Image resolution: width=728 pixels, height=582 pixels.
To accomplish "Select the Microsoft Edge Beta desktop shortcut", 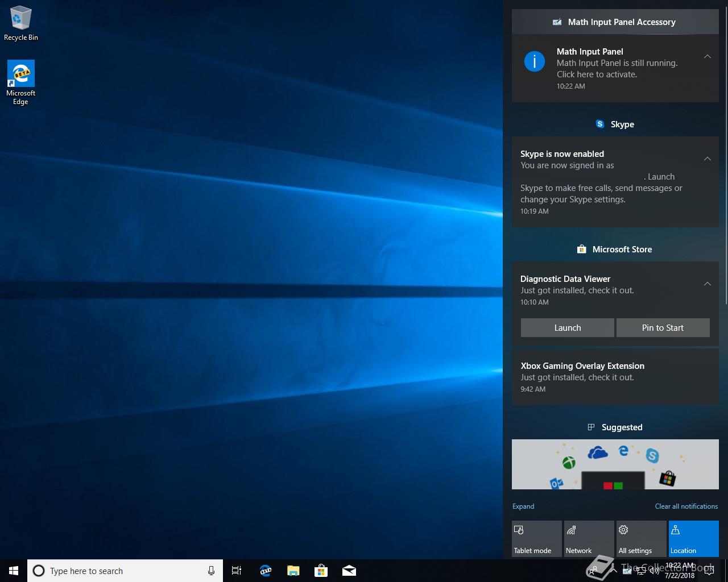I will (x=20, y=83).
